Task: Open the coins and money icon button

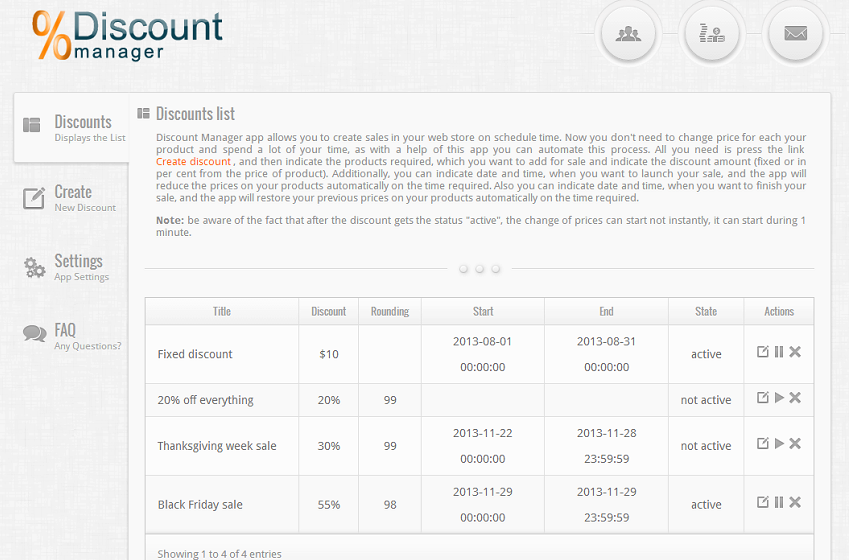Action: pyautogui.click(x=712, y=34)
